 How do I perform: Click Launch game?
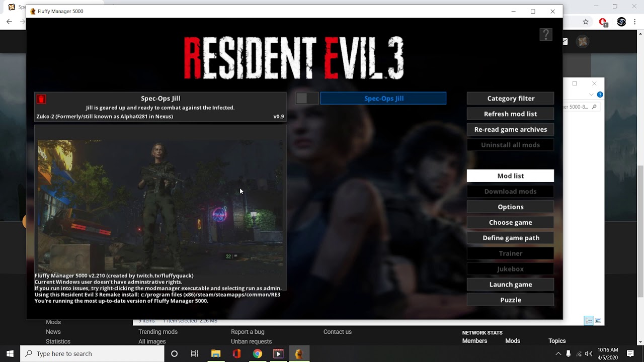[x=510, y=284]
